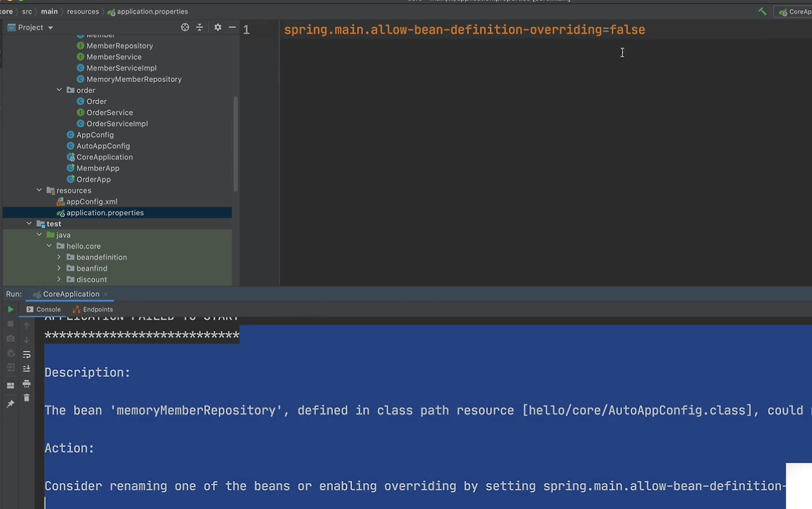Collapse the resources folder
The height and width of the screenshot is (509, 812).
pos(39,190)
